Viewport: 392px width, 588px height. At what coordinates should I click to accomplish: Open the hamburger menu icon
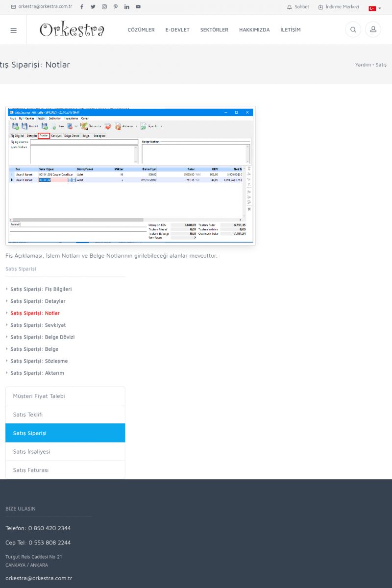(x=13, y=30)
